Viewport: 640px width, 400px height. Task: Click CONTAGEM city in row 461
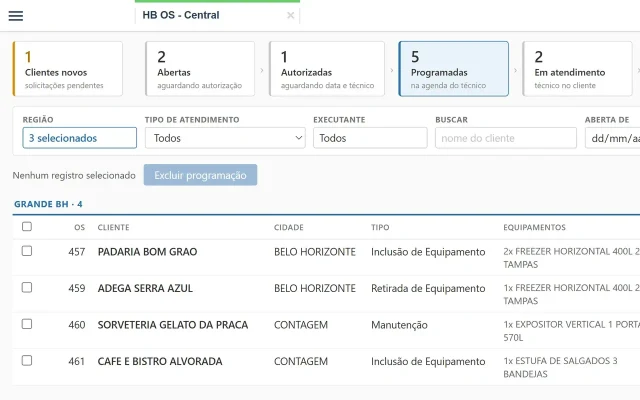pyautogui.click(x=301, y=361)
